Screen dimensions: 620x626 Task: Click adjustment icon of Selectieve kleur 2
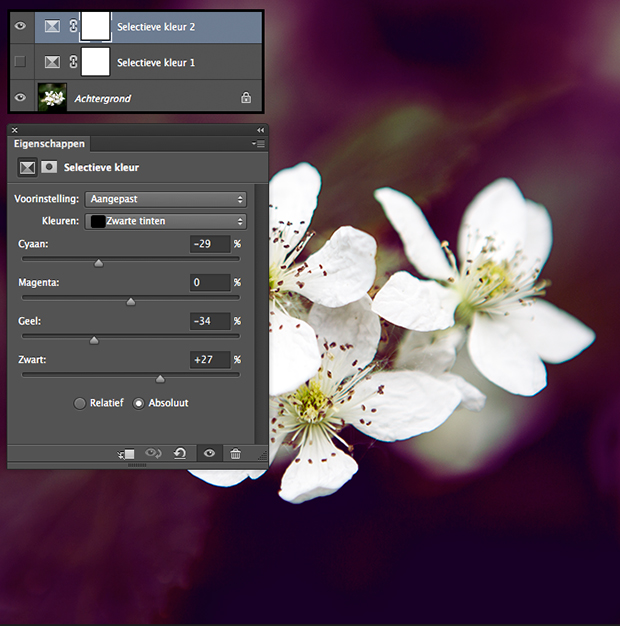coord(52,26)
